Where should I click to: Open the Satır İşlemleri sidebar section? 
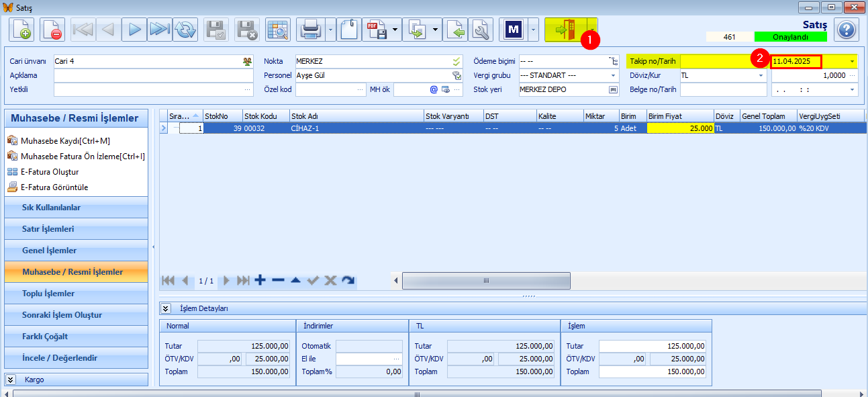coord(76,229)
